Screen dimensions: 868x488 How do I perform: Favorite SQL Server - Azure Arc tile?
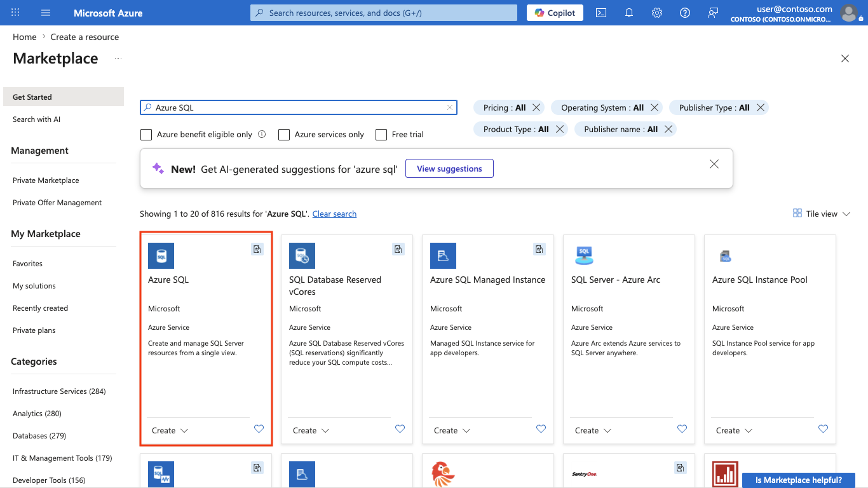(682, 429)
